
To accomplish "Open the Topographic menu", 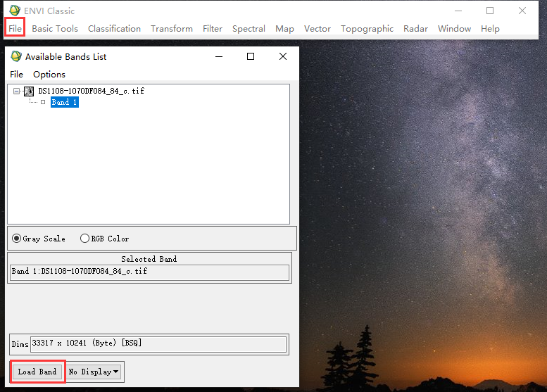I will 367,29.
